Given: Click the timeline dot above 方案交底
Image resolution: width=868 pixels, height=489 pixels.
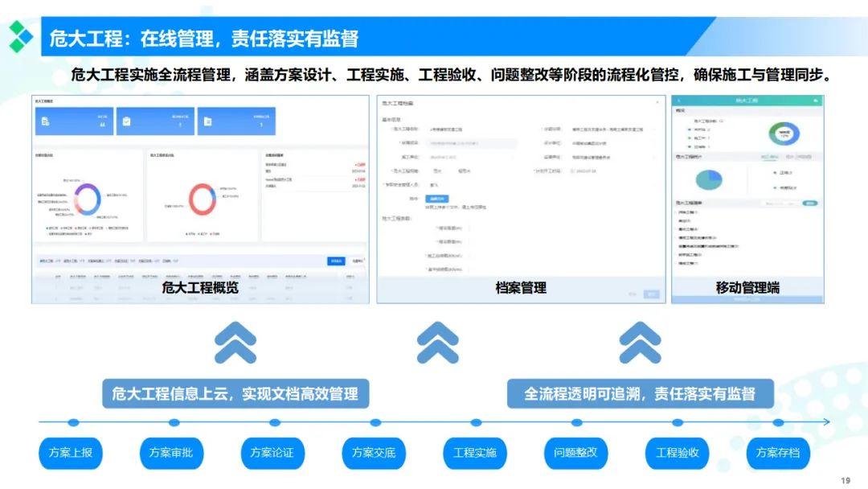Looking at the screenshot, I should (375, 422).
